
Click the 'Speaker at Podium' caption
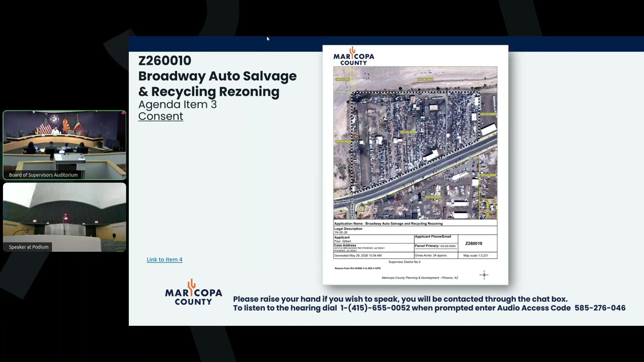pos(29,247)
